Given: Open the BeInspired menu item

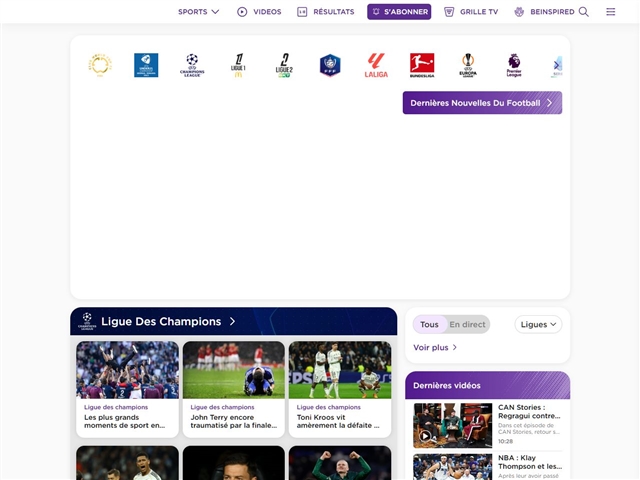Looking at the screenshot, I should tap(544, 12).
